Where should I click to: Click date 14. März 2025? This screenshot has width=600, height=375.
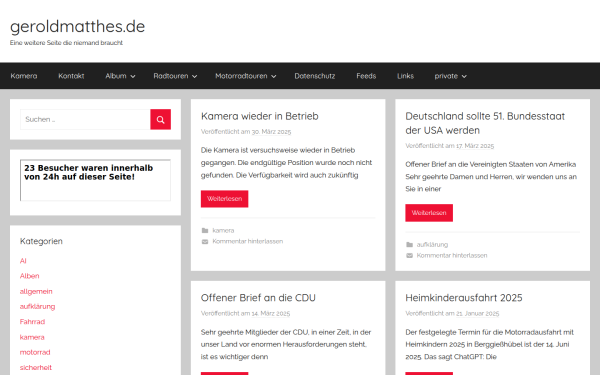pyautogui.click(x=271, y=313)
